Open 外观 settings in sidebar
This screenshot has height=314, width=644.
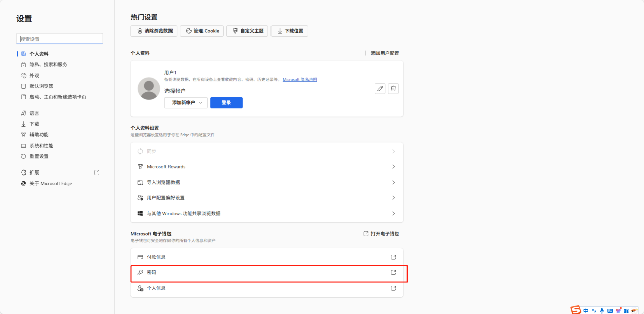coord(34,76)
